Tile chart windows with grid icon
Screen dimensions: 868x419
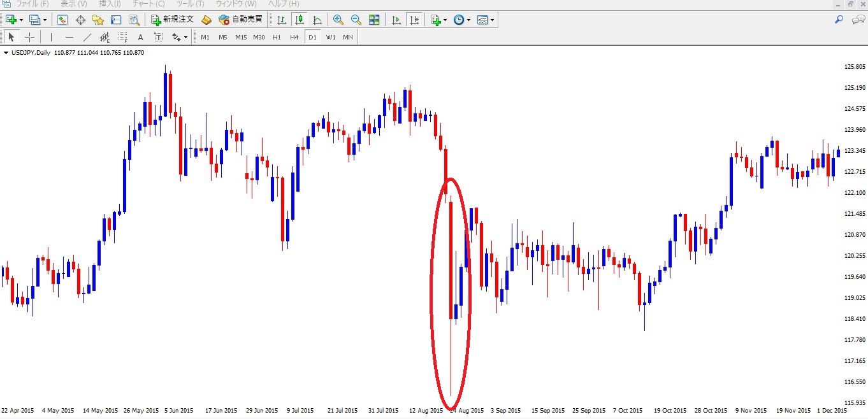point(374,20)
